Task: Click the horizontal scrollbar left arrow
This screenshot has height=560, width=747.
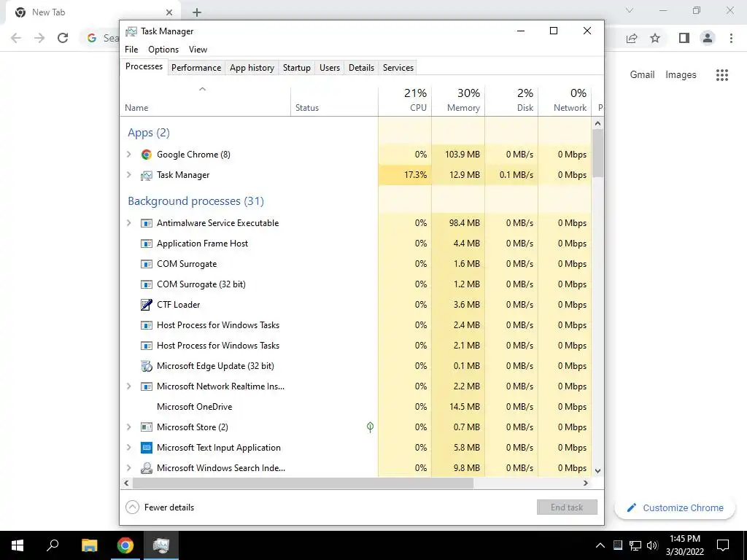Action: 126,483
